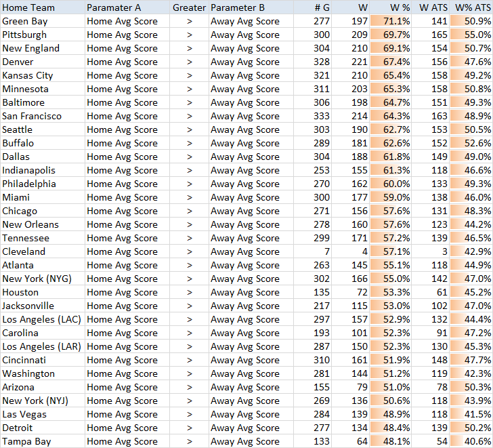Select the Atlanta team cell

tap(43, 264)
